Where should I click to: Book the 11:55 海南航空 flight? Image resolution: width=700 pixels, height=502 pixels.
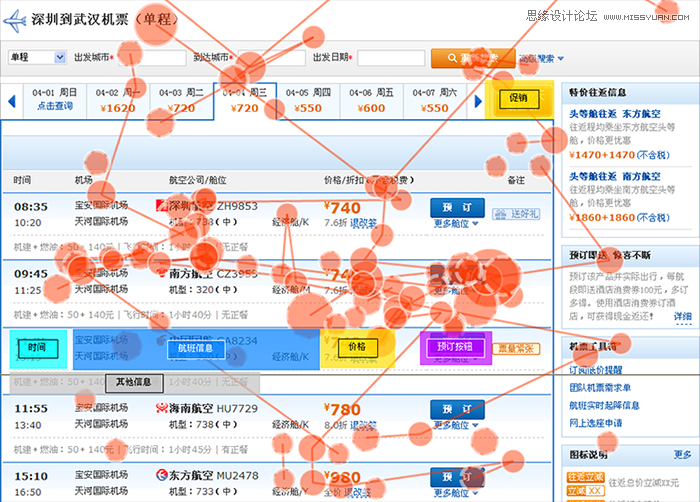(x=457, y=410)
